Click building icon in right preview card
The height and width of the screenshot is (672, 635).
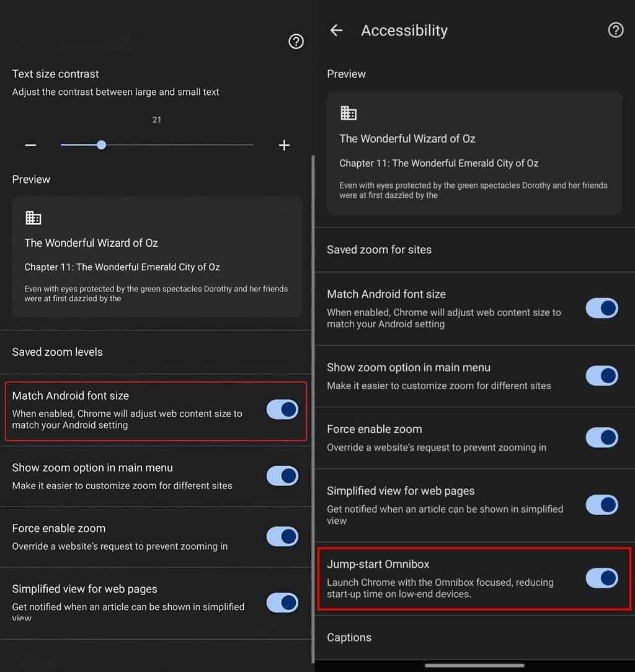click(348, 113)
